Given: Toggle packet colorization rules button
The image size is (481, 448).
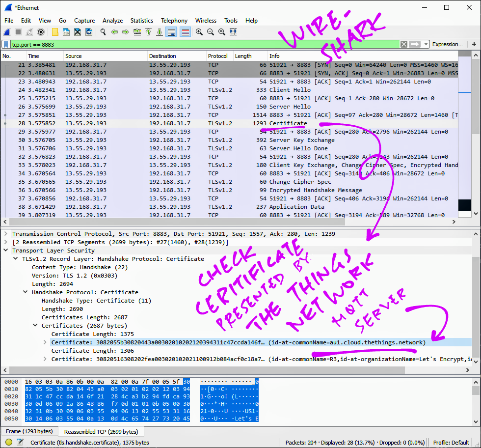Looking at the screenshot, I should [x=185, y=32].
